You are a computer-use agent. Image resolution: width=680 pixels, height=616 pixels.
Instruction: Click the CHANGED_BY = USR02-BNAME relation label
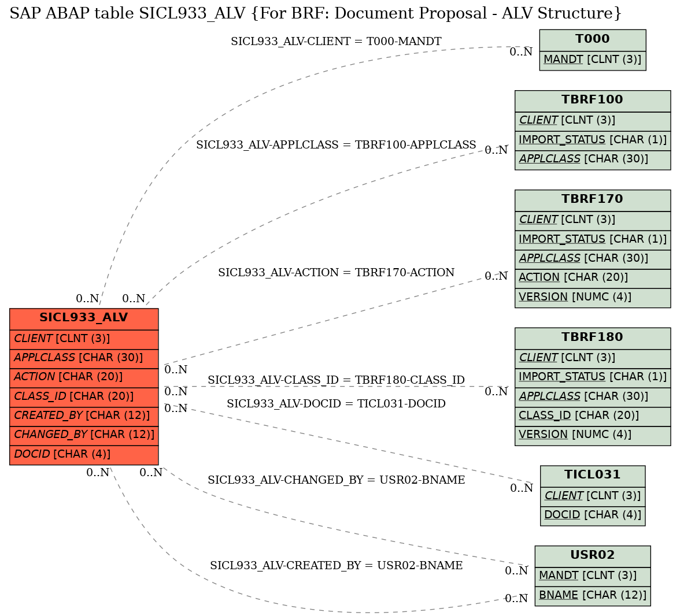[336, 480]
